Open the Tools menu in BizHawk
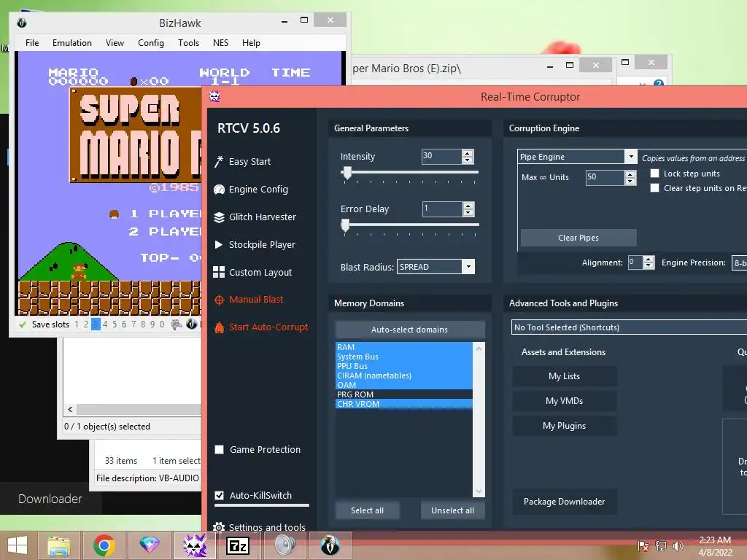747x560 pixels. point(189,43)
